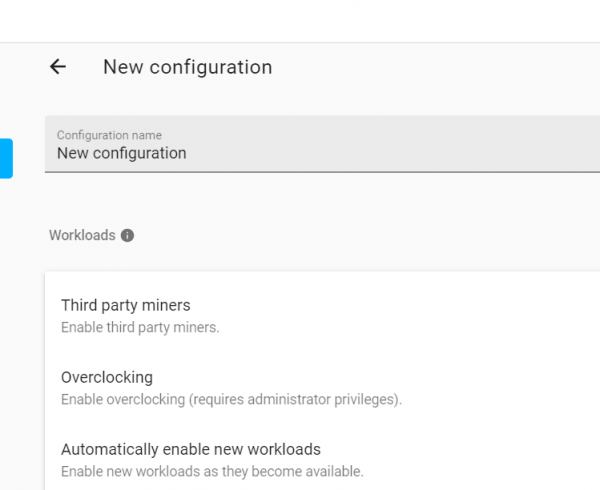Screen dimensions: 600x490
Task: Select the Overclocking setting title
Action: click(107, 378)
